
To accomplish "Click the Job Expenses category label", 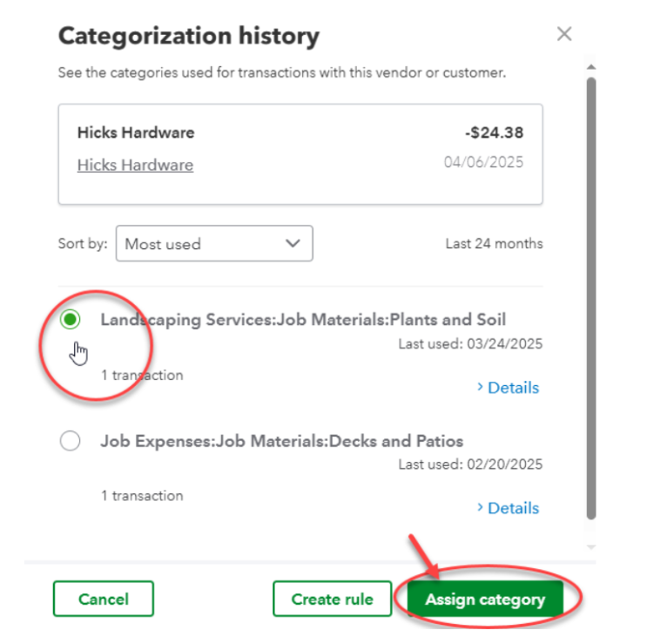I will [282, 441].
